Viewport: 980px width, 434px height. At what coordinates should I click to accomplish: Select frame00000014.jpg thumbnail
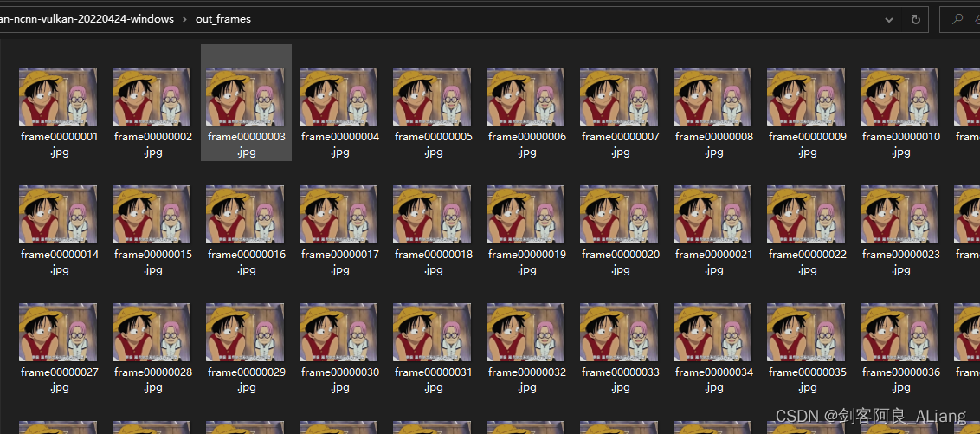click(x=58, y=215)
